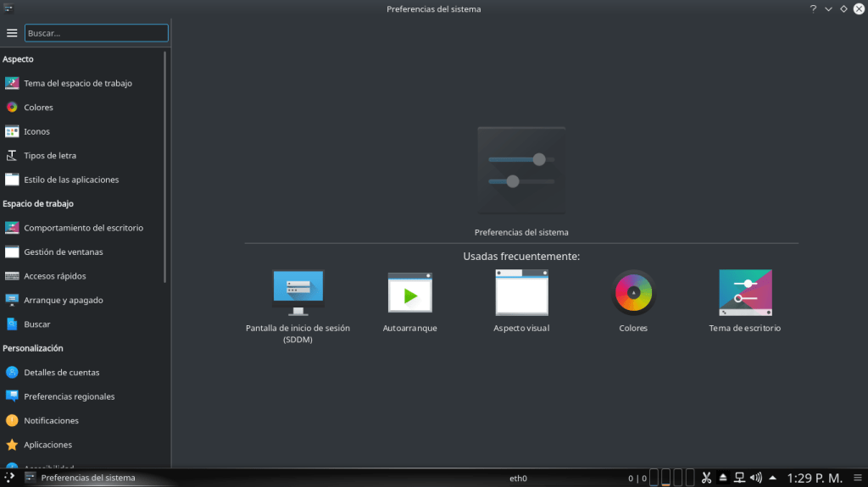Open Accesos rápidos keyboard settings
Image resolution: width=868 pixels, height=487 pixels.
click(x=54, y=276)
